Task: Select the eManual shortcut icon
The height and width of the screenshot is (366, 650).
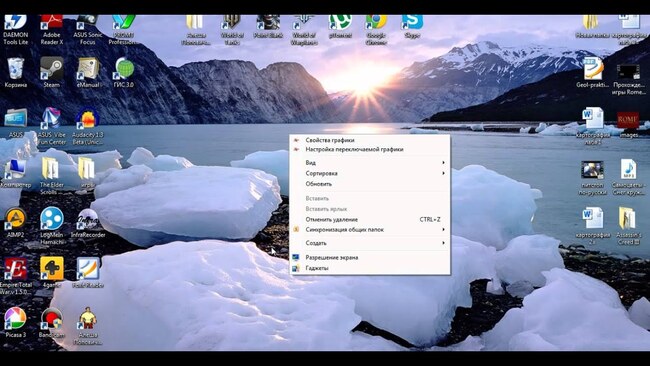Action: point(87,73)
